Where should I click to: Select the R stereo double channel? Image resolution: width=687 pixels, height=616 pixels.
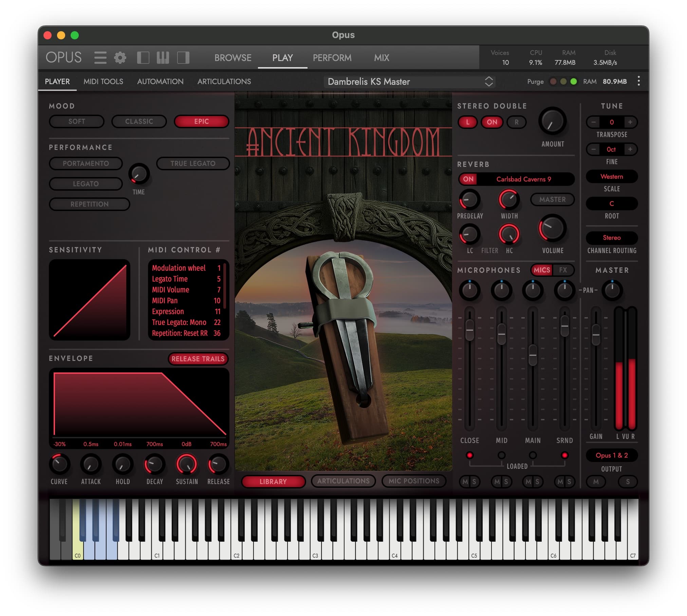pyautogui.click(x=516, y=122)
